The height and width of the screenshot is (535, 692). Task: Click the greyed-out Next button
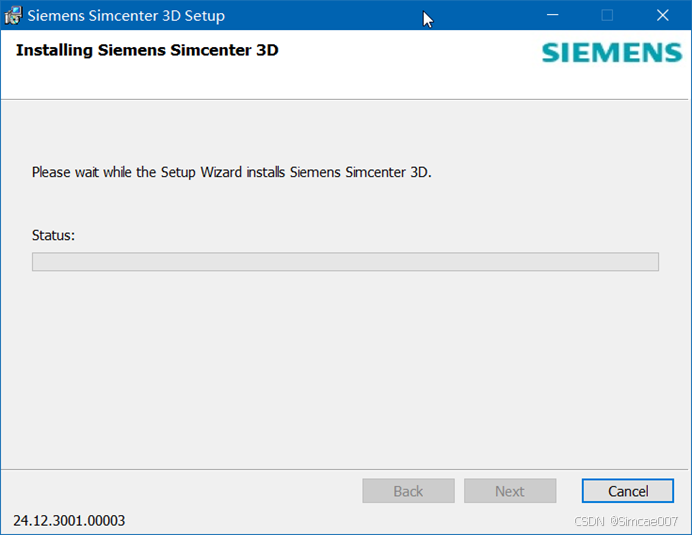(510, 491)
